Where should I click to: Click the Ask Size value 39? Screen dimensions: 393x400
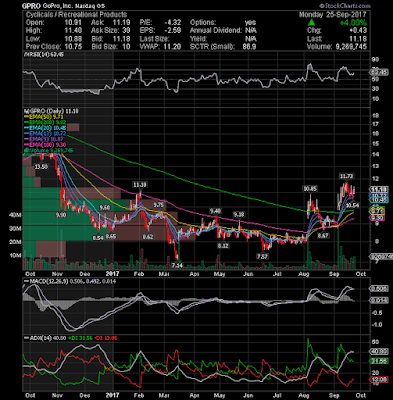pos(126,31)
